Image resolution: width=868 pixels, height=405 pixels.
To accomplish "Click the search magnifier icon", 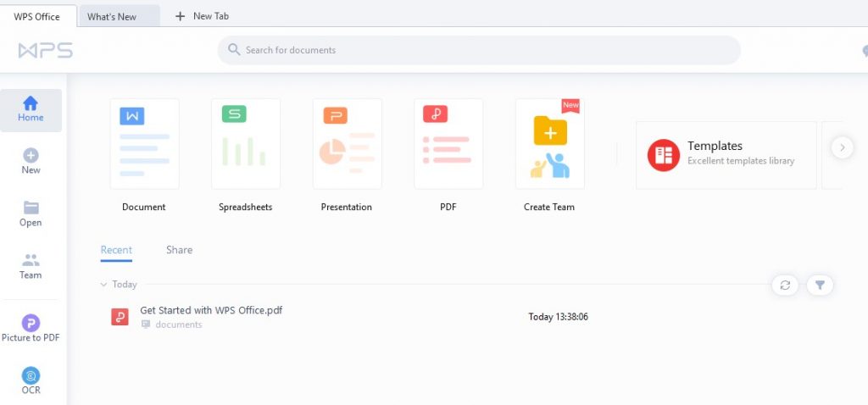I will point(234,50).
